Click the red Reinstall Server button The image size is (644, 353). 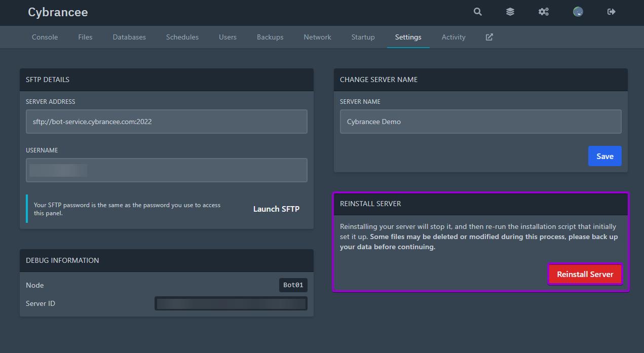(x=585, y=274)
